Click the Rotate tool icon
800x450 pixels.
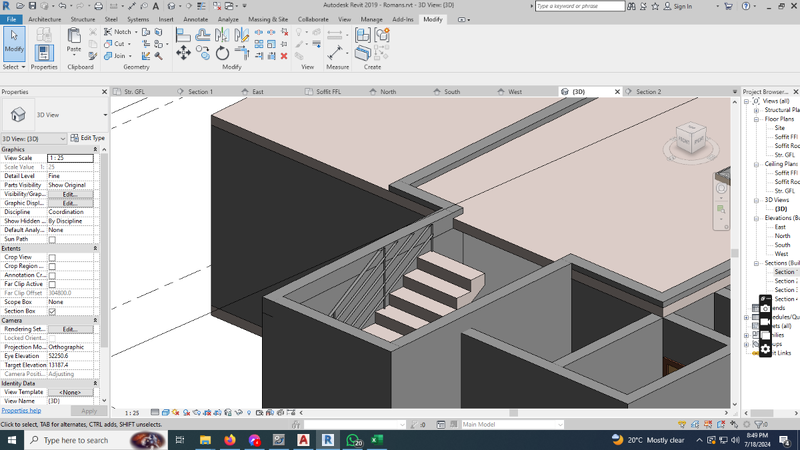coord(222,54)
